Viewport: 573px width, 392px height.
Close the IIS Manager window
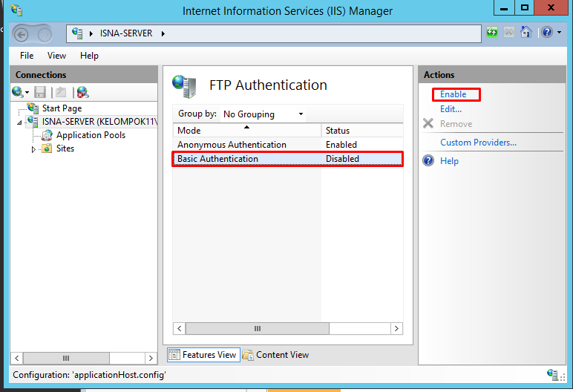coord(551,8)
